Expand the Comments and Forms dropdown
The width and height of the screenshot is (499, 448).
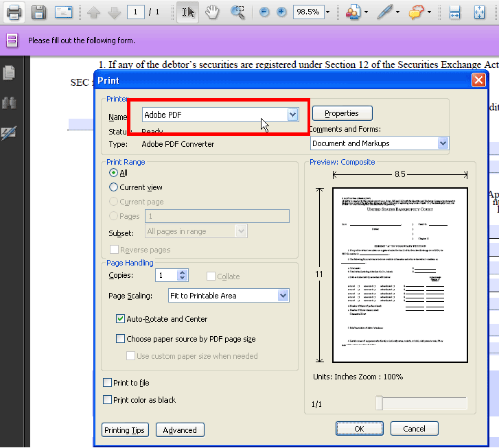[443, 143]
